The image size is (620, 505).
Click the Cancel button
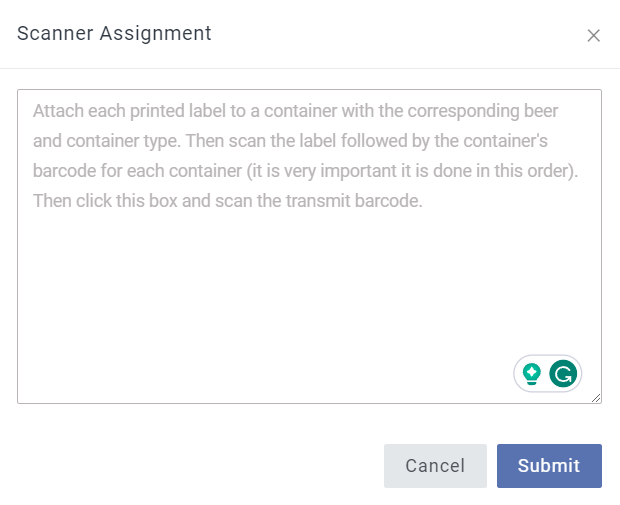point(435,466)
